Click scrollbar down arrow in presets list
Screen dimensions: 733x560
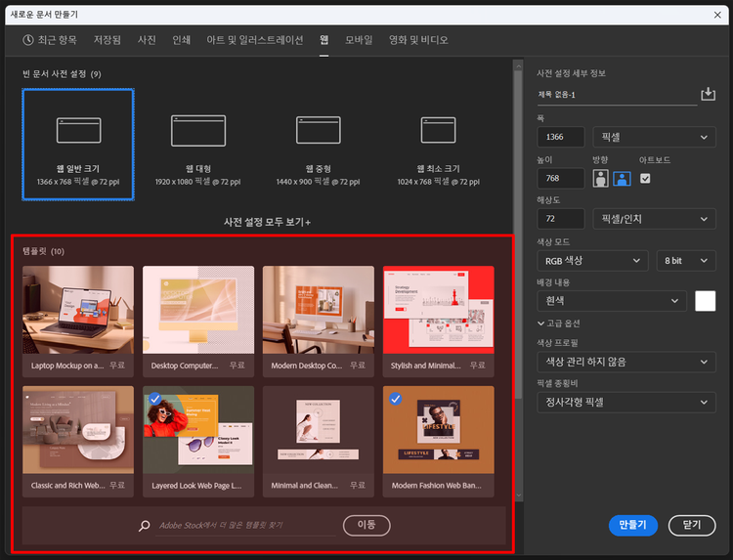click(x=518, y=495)
